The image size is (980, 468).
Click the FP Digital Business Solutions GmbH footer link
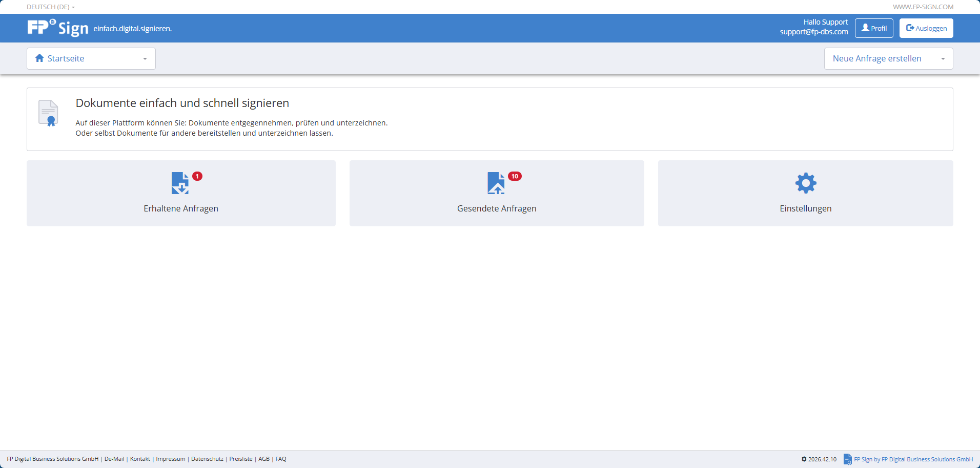[x=53, y=459]
